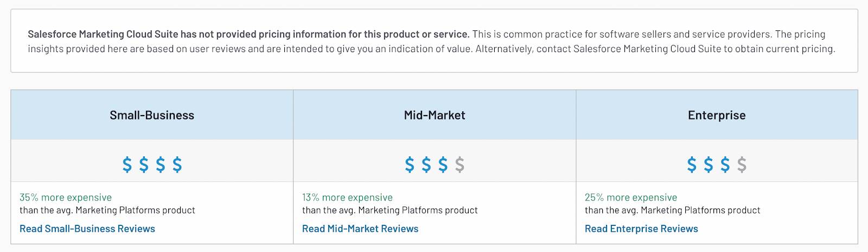Click the third dollar sign under Mid-Market

pyautogui.click(x=443, y=164)
